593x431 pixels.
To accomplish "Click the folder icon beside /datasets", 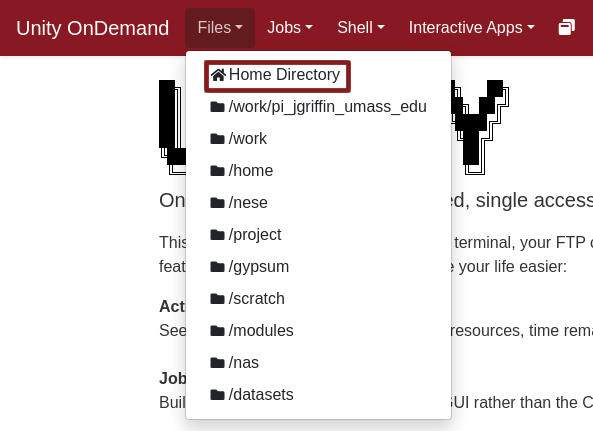I will (217, 395).
